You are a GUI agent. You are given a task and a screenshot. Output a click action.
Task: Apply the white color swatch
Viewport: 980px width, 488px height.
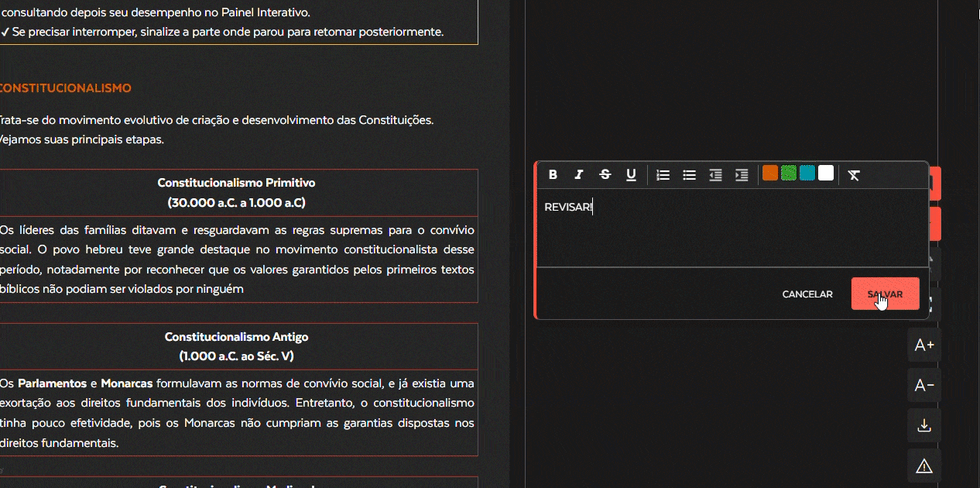[x=826, y=173]
